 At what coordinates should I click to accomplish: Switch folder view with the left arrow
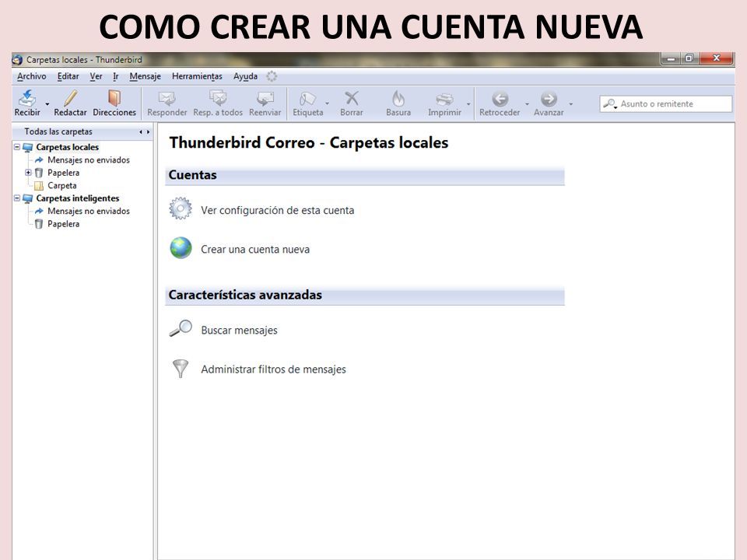pyautogui.click(x=141, y=132)
